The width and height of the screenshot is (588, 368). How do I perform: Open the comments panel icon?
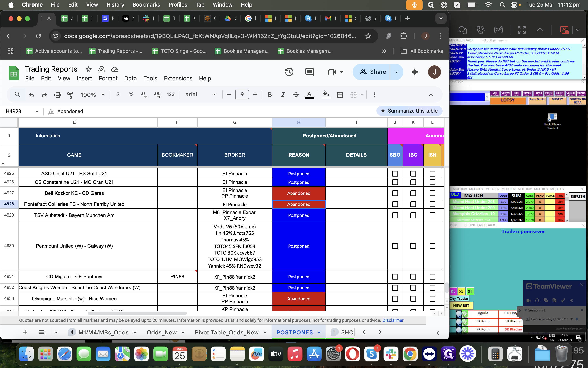tap(309, 72)
